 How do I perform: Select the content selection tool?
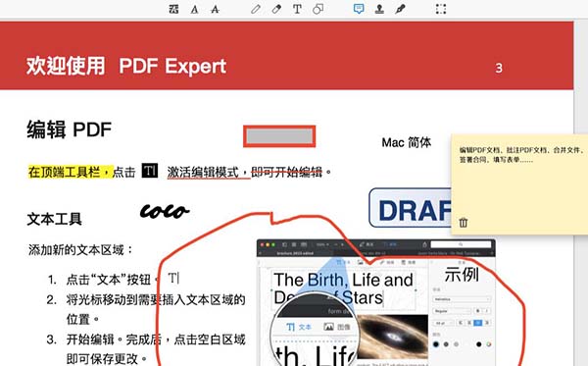pyautogui.click(x=441, y=9)
